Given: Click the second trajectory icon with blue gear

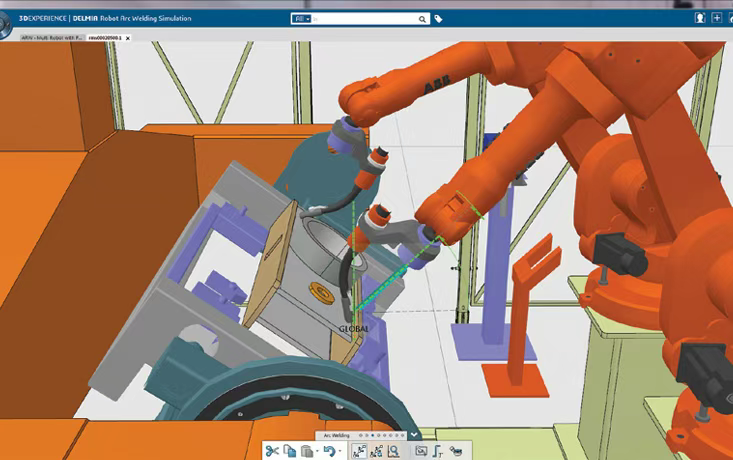Looking at the screenshot, I should coord(376,452).
